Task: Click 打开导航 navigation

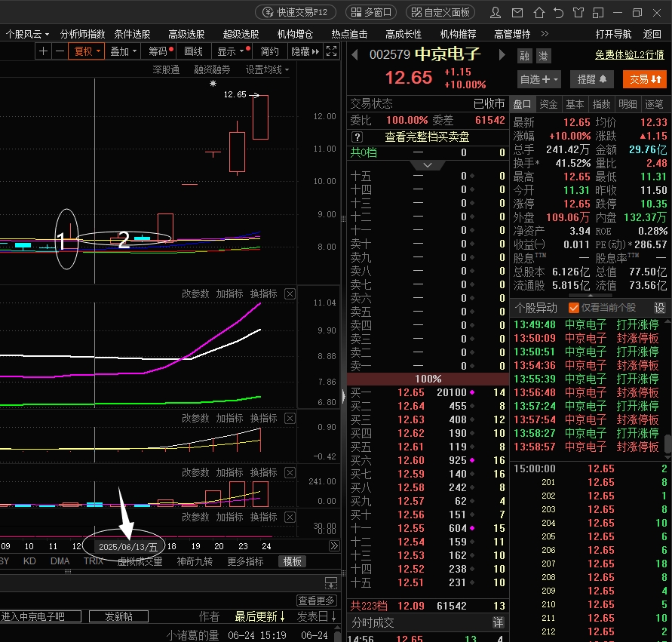Action: [613, 34]
